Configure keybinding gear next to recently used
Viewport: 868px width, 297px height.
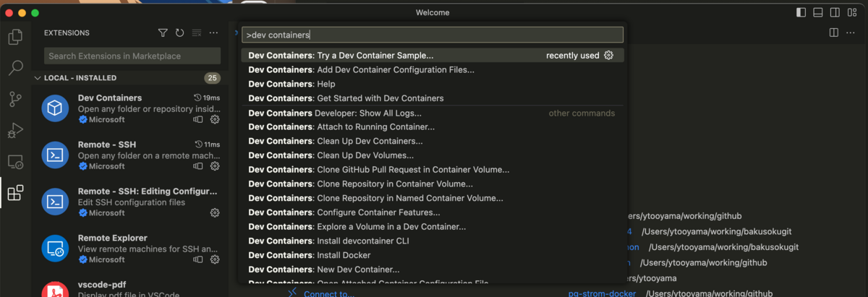608,55
